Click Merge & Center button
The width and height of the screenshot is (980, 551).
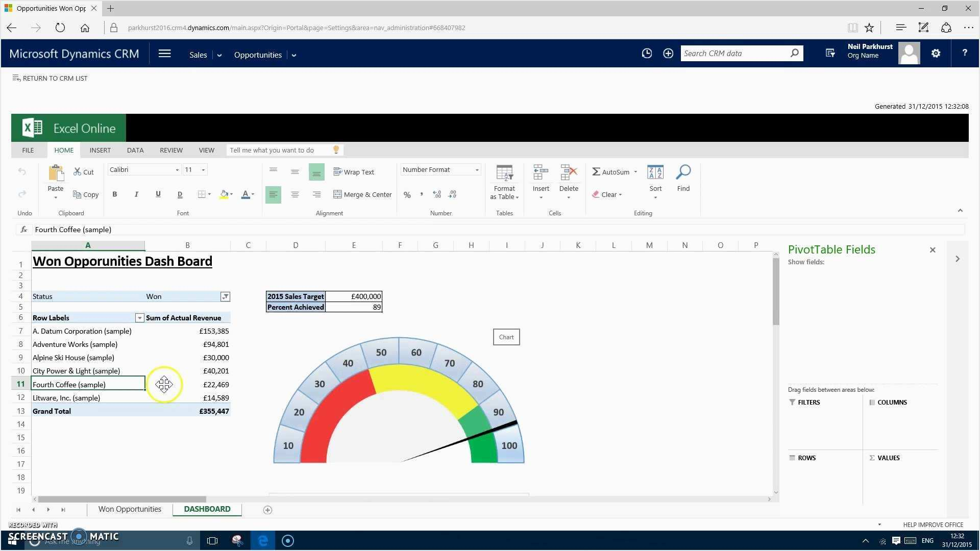pyautogui.click(x=362, y=194)
